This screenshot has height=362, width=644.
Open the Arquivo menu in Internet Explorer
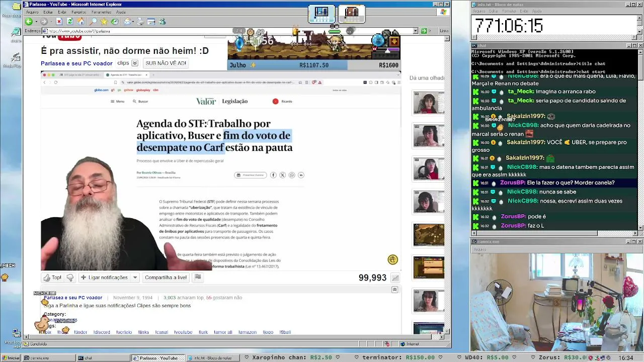[x=32, y=12]
